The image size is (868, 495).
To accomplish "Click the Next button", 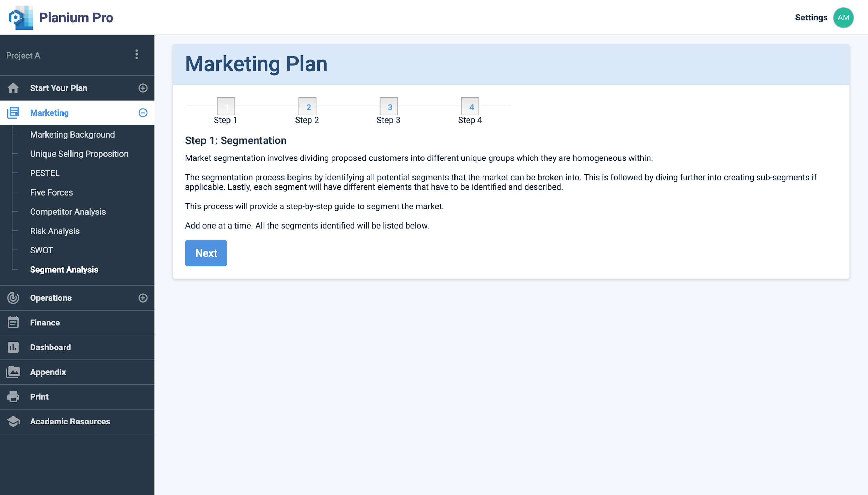I will (206, 253).
